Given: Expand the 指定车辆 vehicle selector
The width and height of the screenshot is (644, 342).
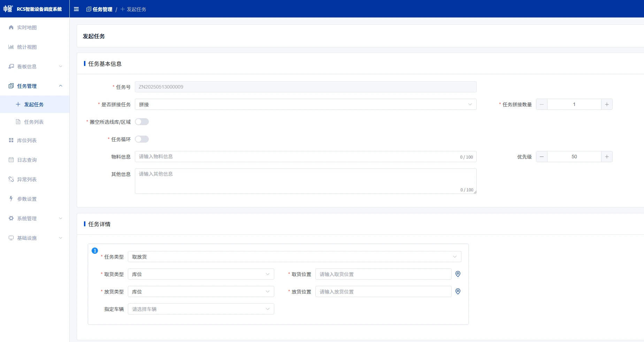Looking at the screenshot, I should (201, 309).
